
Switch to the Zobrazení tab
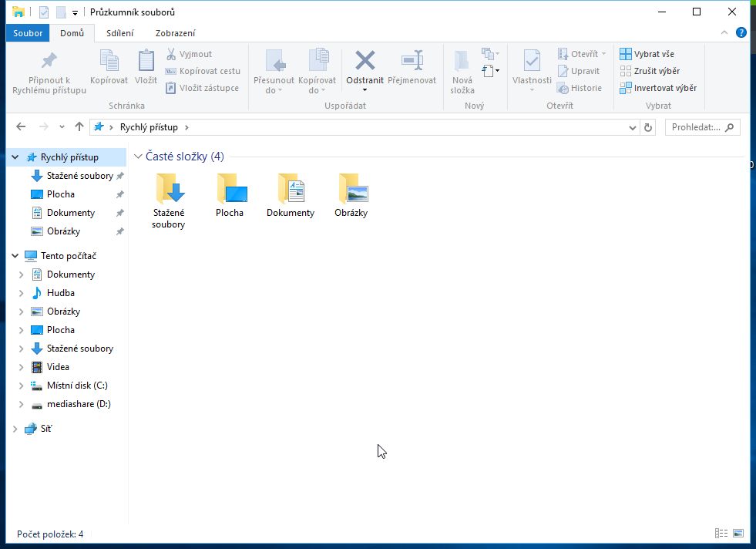click(176, 33)
